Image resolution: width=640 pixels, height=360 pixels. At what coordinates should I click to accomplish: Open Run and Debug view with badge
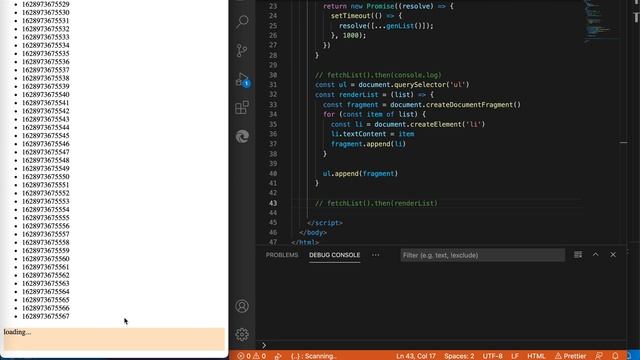243,80
